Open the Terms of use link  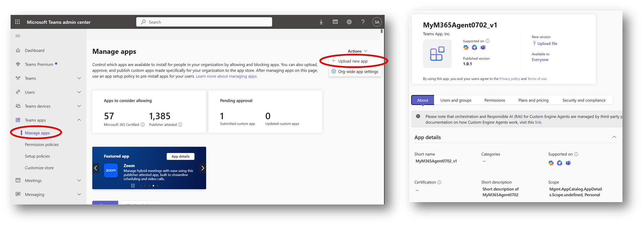pyautogui.click(x=537, y=79)
